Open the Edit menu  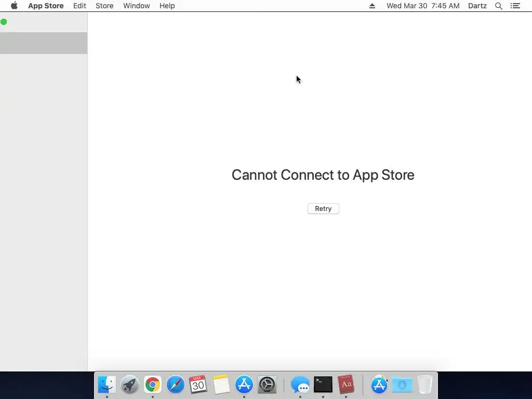point(79,6)
